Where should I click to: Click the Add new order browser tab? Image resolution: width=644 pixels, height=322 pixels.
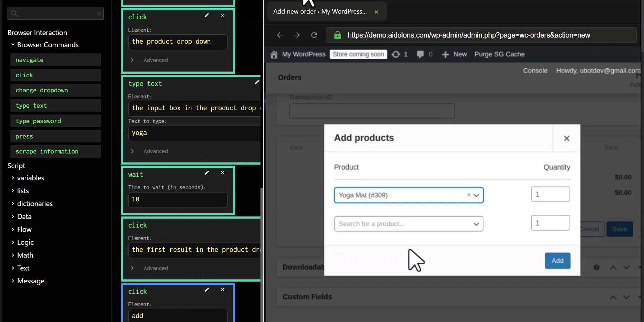320,11
